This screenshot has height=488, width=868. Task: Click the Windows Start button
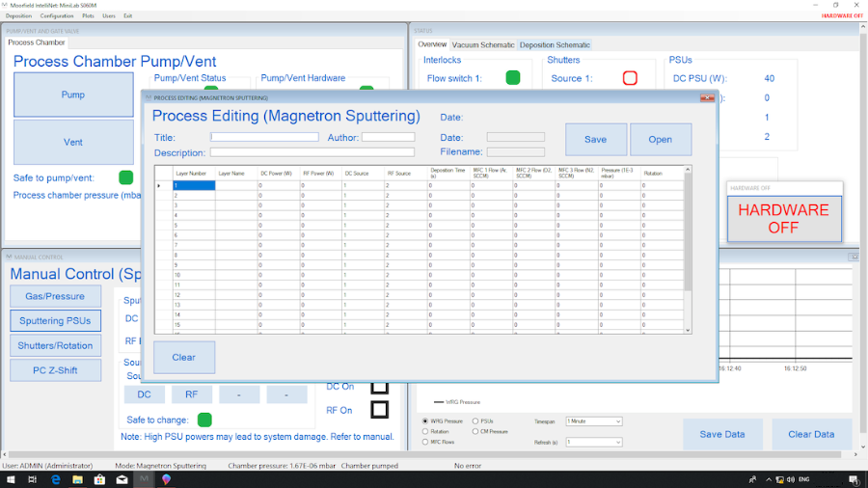tap(10, 479)
